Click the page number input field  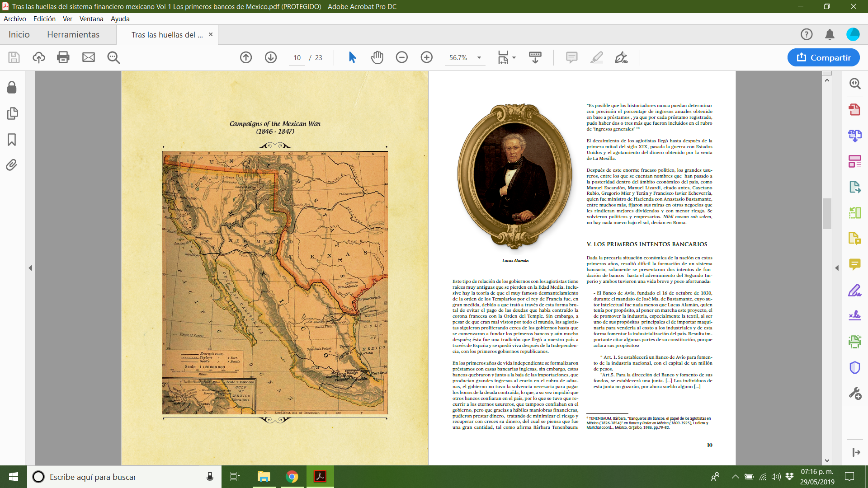[x=297, y=58]
